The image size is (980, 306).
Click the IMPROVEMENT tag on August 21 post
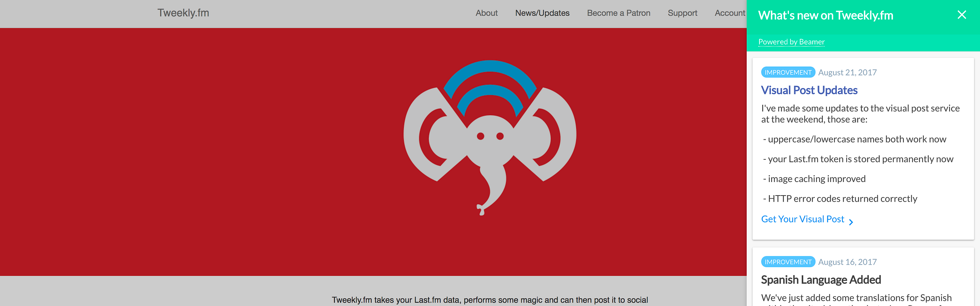coord(788,72)
